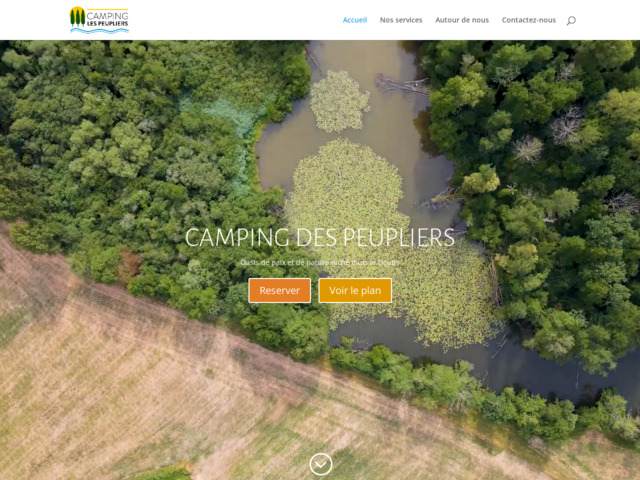Click the hero subtitle text below heading

pyautogui.click(x=320, y=262)
